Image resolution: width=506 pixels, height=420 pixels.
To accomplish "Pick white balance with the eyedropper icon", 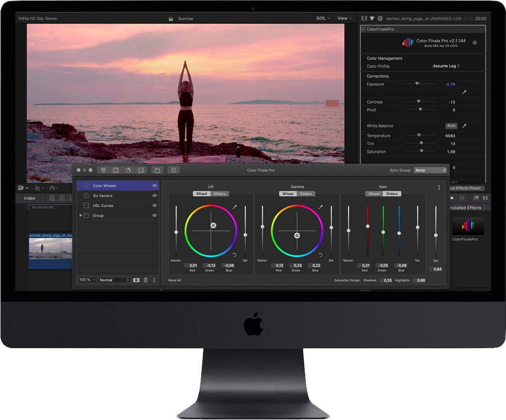I will pos(464,126).
